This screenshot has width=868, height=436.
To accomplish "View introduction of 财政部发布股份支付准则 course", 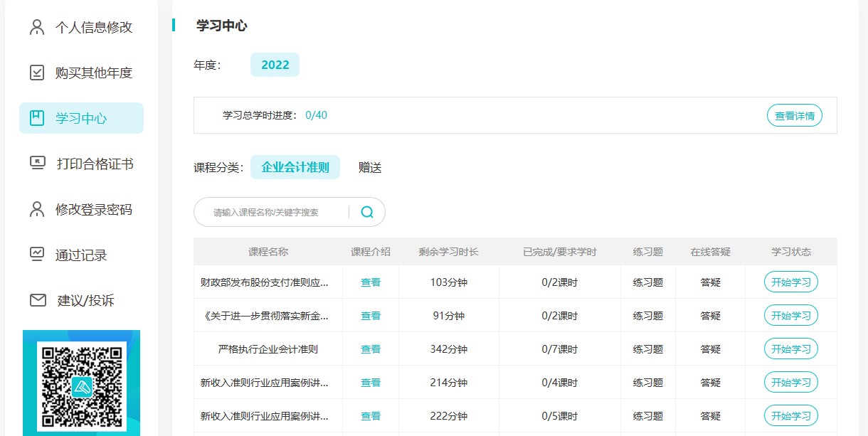I will tap(371, 282).
